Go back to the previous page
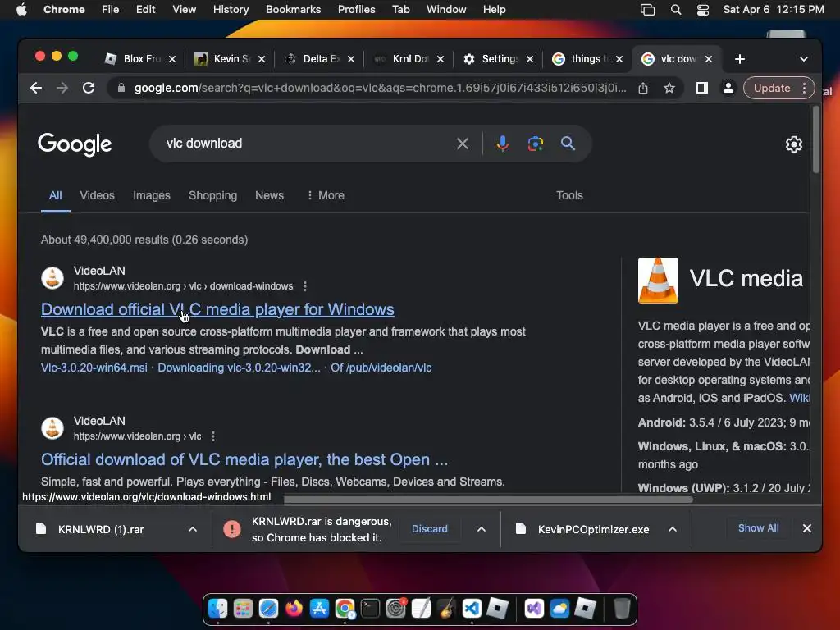This screenshot has width=840, height=630. [36, 88]
